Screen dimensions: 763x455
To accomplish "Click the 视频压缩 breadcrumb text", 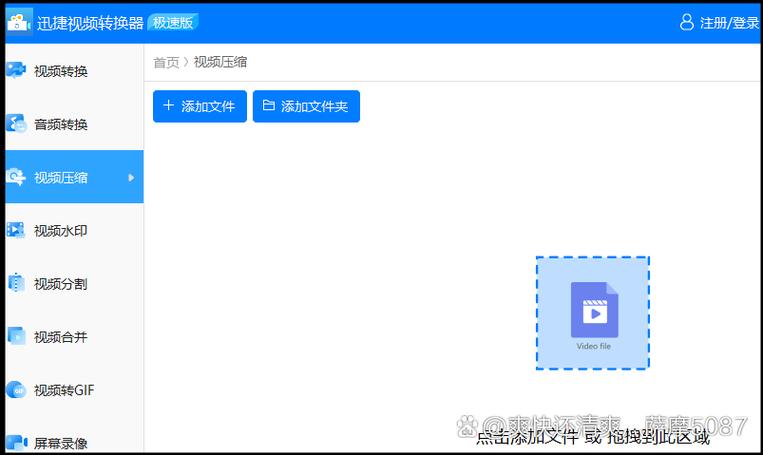I will pyautogui.click(x=220, y=62).
